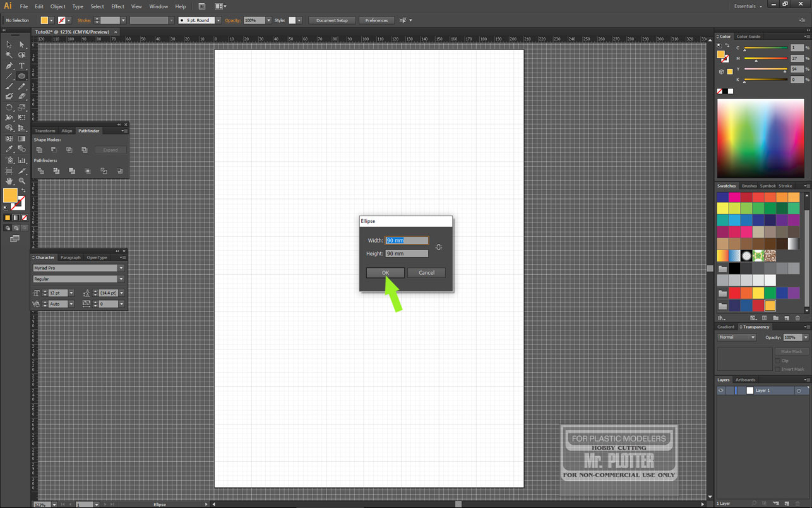Click the Make Mask button
This screenshot has width=812, height=508.
(x=791, y=351)
